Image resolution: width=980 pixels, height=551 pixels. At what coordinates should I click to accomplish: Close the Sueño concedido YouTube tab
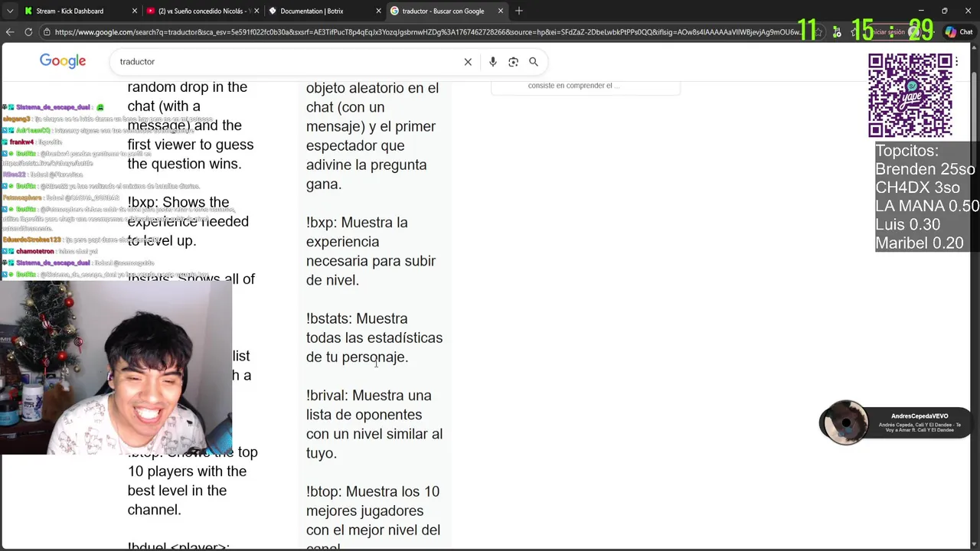[256, 11]
